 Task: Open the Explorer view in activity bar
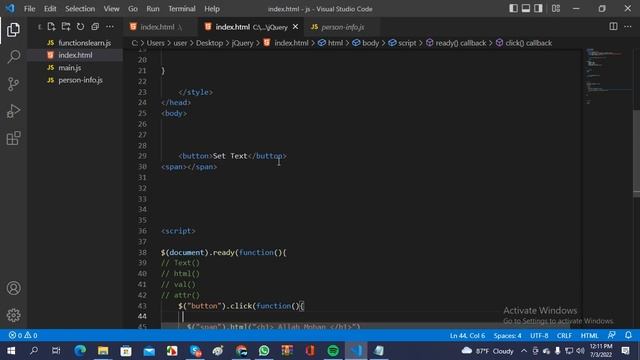click(x=13, y=30)
